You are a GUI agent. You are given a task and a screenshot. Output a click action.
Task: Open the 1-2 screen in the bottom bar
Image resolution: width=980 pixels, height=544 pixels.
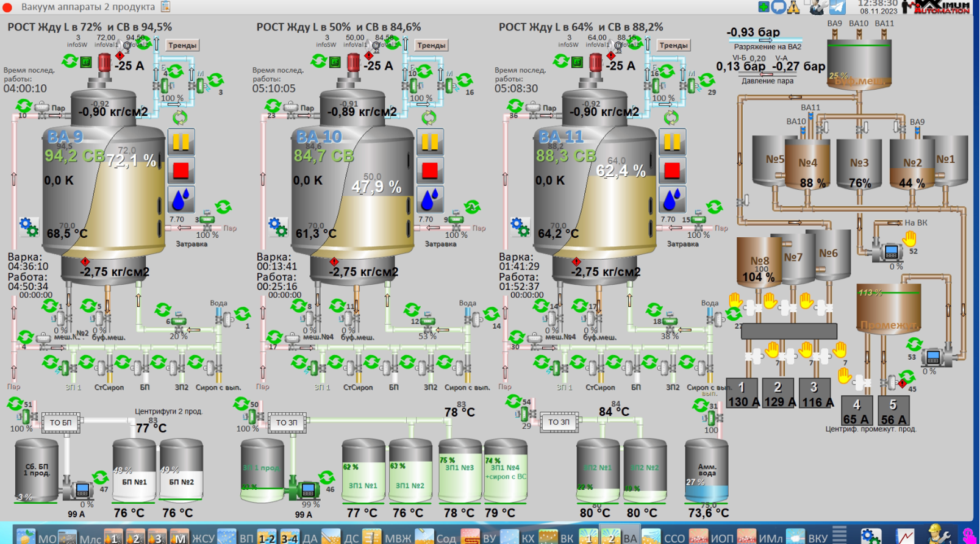pyautogui.click(x=266, y=537)
